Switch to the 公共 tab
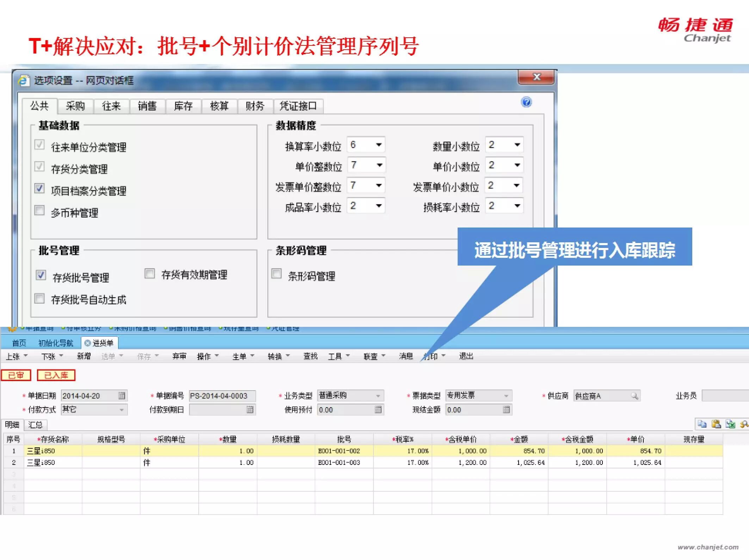Image resolution: width=749 pixels, height=560 pixels. (x=39, y=106)
